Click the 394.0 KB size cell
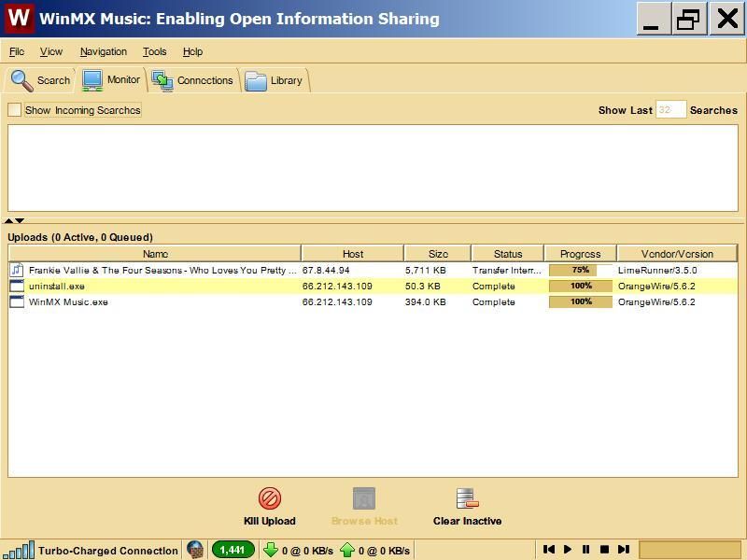Viewport: 747px width, 560px height. [426, 301]
